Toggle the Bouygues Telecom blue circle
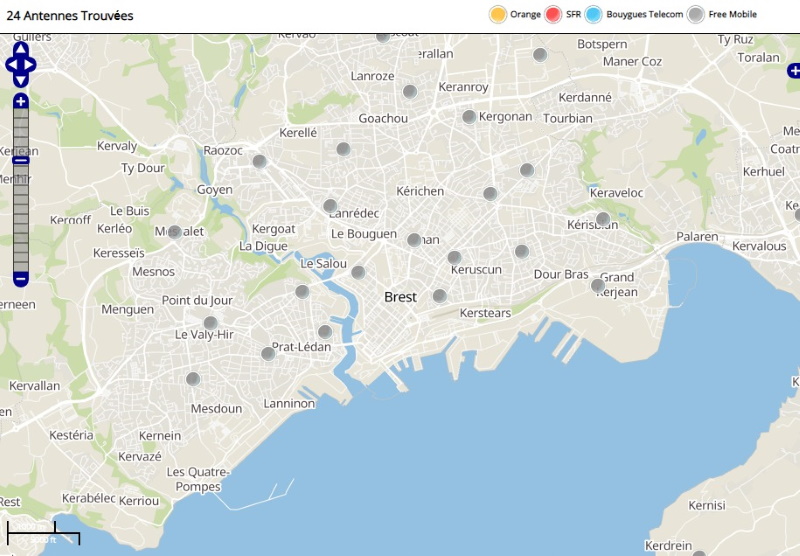Image resolution: width=800 pixels, height=556 pixels. coord(594,14)
